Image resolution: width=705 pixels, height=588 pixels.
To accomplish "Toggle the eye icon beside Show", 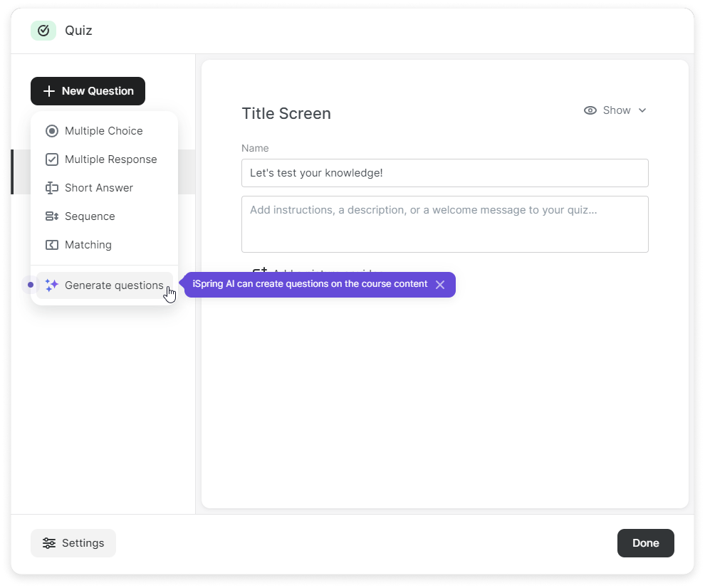I will [x=590, y=110].
